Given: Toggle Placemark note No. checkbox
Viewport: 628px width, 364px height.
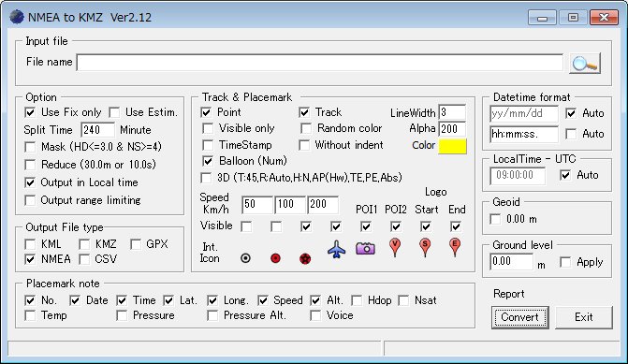Looking at the screenshot, I should (30, 300).
